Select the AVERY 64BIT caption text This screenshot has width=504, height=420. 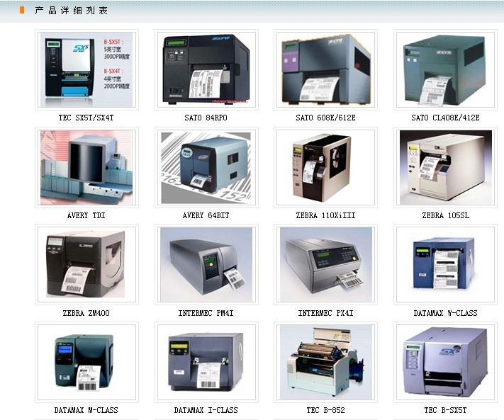click(x=206, y=215)
